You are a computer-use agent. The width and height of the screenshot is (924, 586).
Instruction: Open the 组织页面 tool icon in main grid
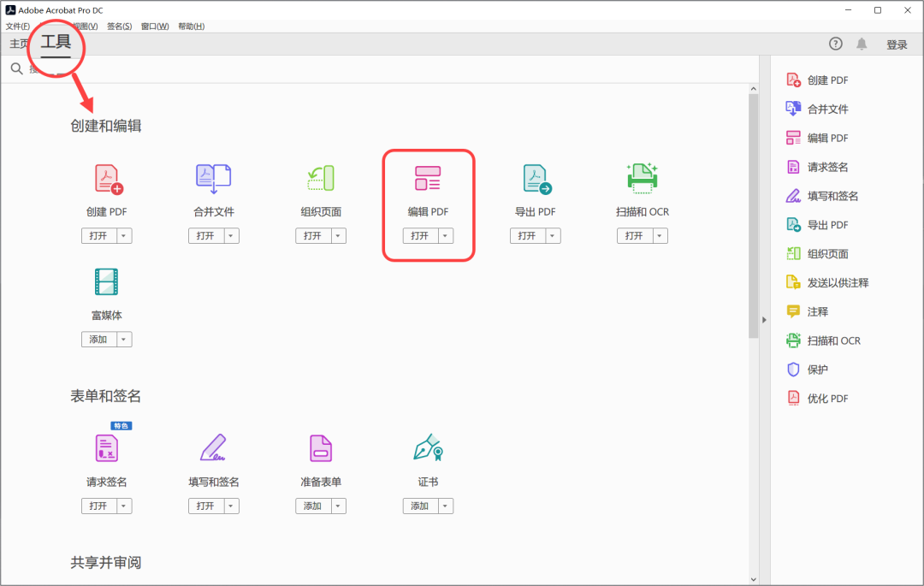pos(321,179)
